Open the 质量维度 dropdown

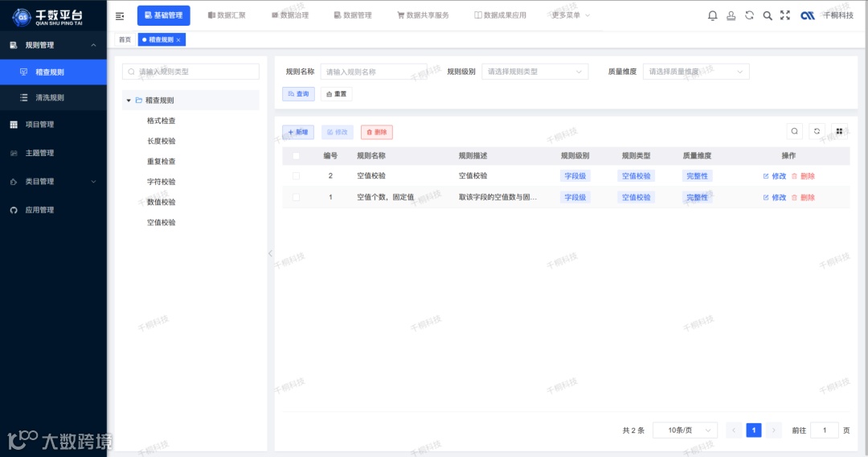(696, 72)
